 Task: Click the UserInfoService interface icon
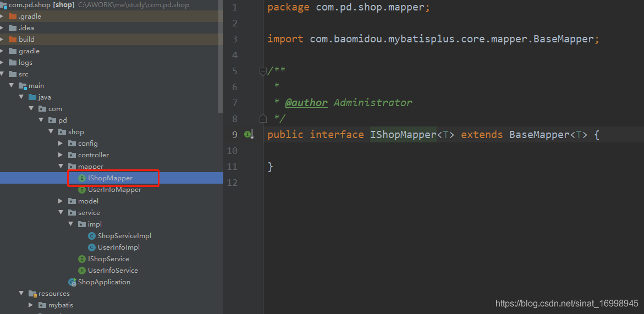coord(82,271)
